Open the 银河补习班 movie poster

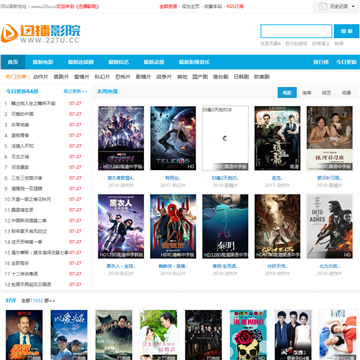pyautogui.click(x=330, y=138)
